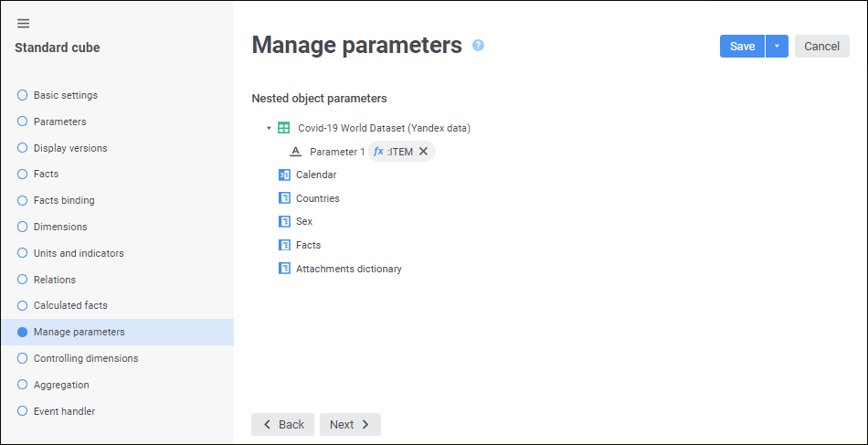Go to the Controlling dimensions page
868x445 pixels.
[x=85, y=358]
